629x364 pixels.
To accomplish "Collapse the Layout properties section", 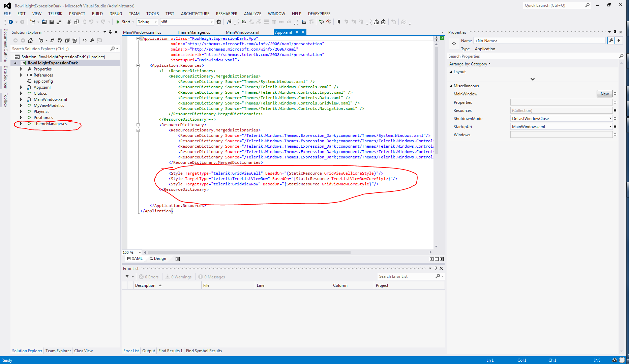I will [x=451, y=72].
